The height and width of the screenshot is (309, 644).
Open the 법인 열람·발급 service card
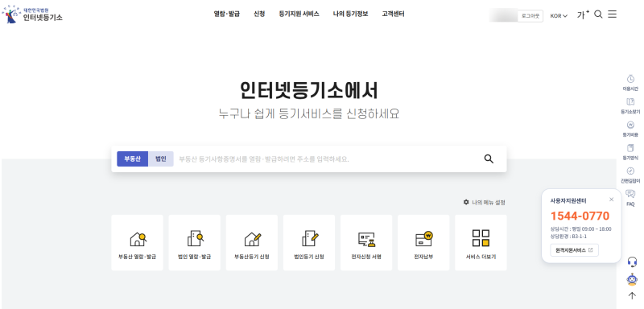(x=194, y=242)
